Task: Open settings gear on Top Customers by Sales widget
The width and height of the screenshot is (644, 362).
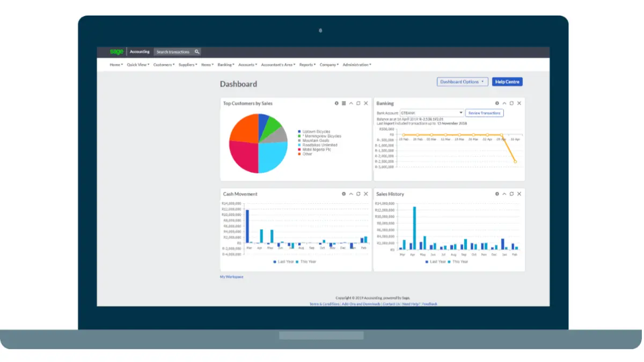Action: (x=336, y=103)
